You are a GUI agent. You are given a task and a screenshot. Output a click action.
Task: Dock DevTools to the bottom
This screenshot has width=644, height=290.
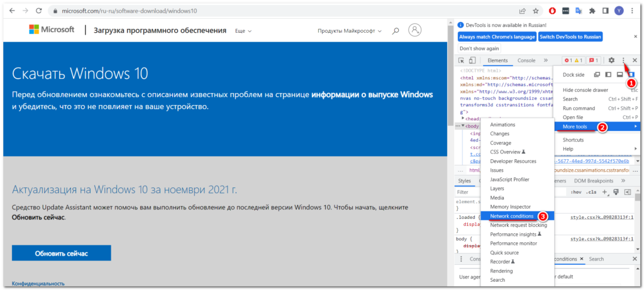tap(619, 75)
